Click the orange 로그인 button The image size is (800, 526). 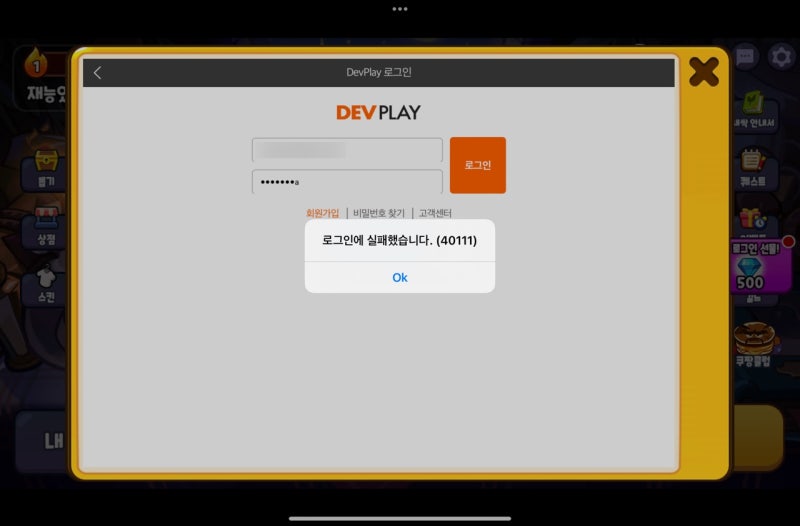[478, 165]
